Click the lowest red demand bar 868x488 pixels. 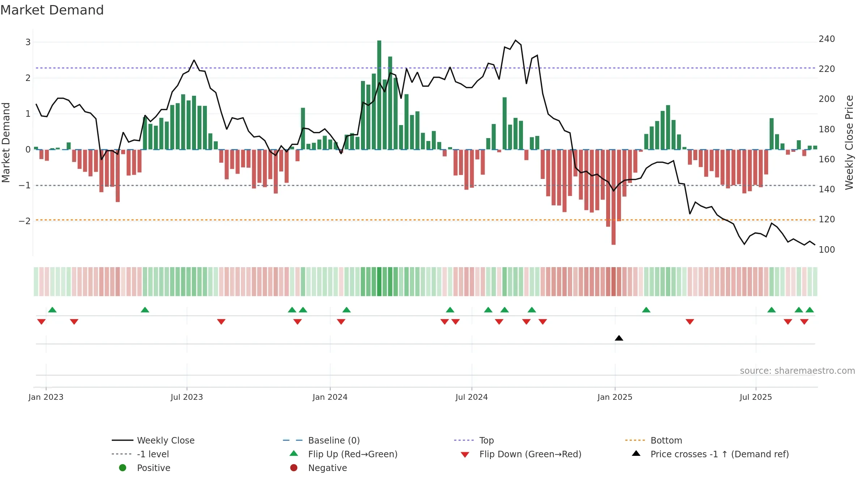pos(613,197)
